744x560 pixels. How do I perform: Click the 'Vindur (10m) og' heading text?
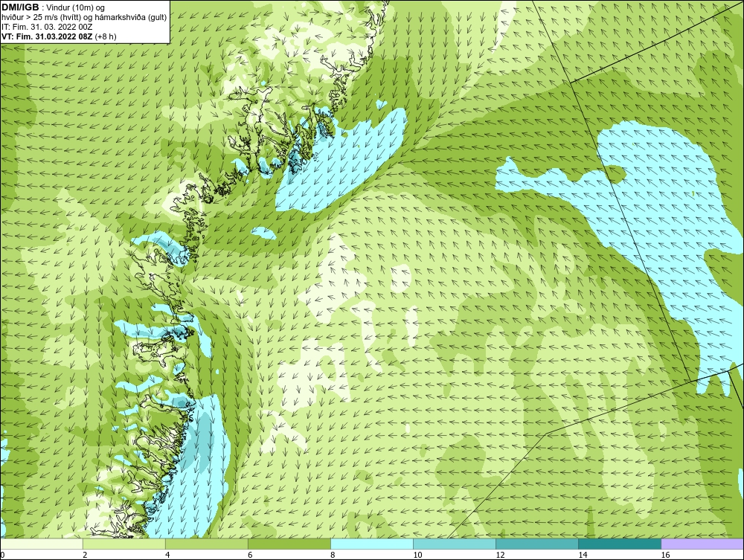[x=77, y=7]
